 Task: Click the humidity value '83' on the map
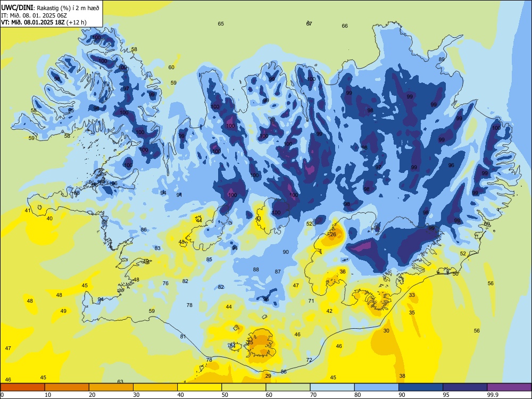point(157,248)
